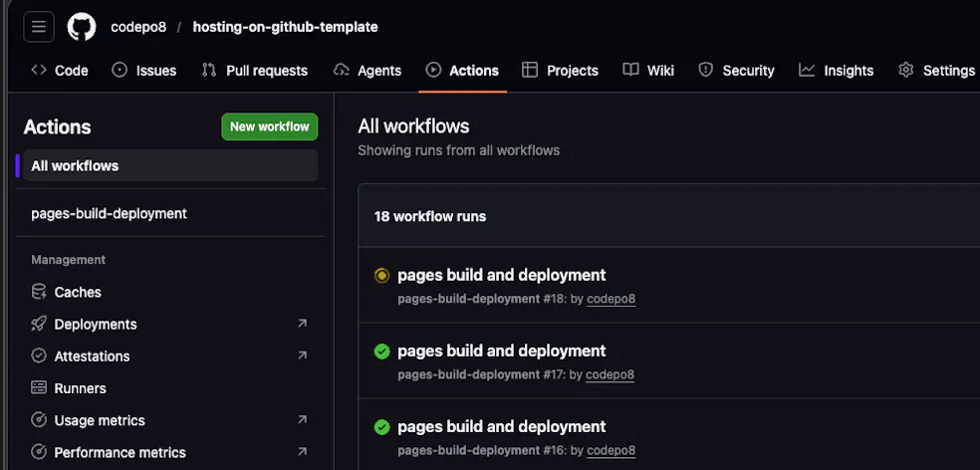Open the Pull requests tab

pos(254,71)
